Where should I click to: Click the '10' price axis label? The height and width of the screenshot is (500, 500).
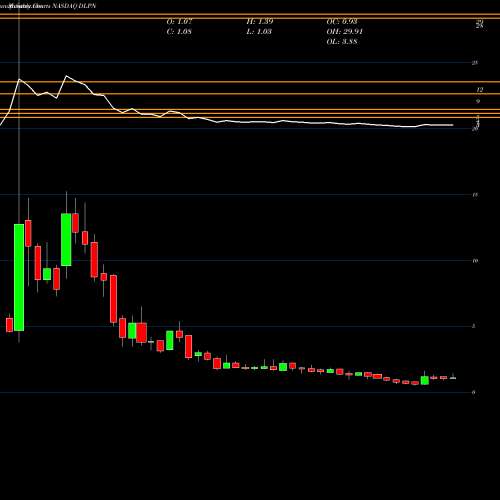[475, 261]
